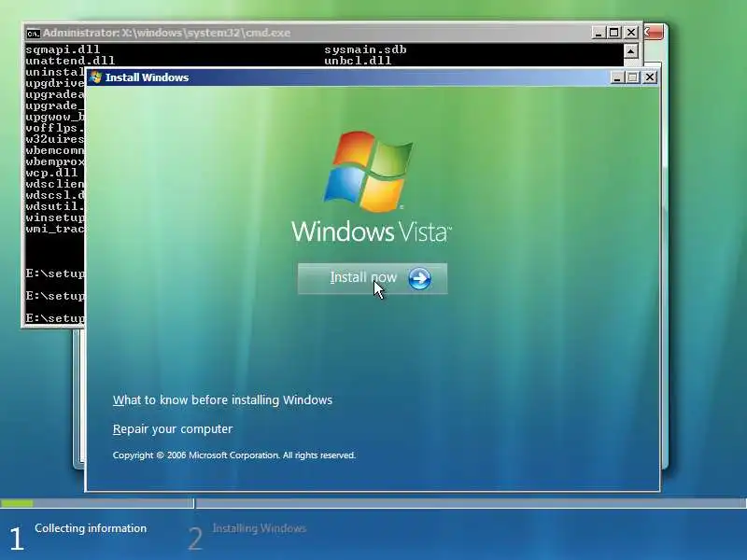The height and width of the screenshot is (560, 747).
Task: Click unattend.dll entry in cmd output
Action: click(70, 61)
